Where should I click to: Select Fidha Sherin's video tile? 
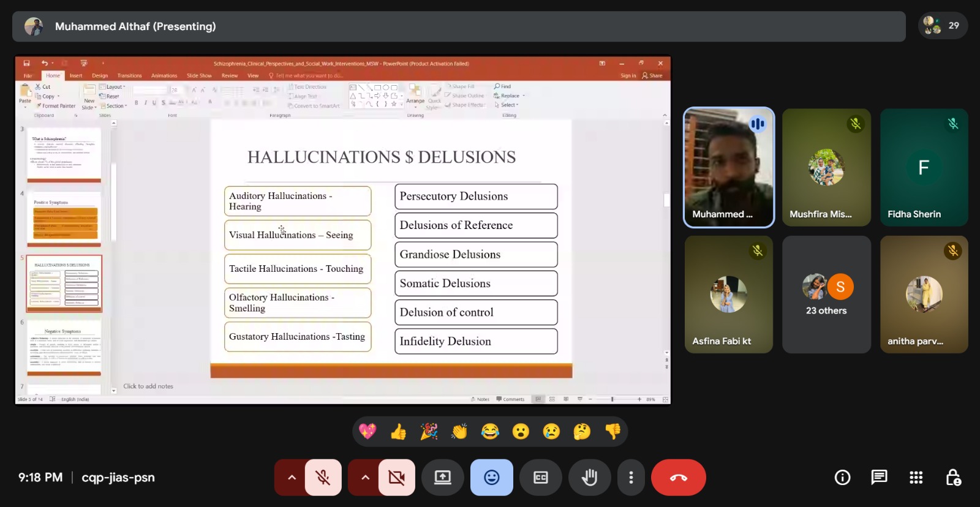924,167
